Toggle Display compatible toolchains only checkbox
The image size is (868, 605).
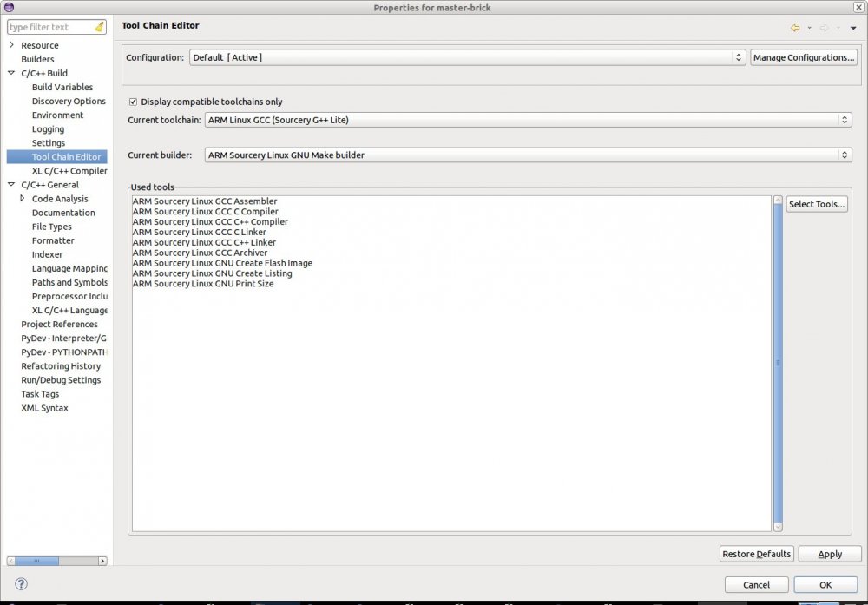134,102
